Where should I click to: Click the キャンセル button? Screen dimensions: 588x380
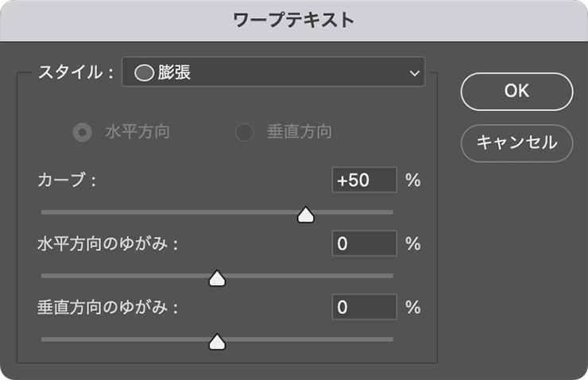516,143
